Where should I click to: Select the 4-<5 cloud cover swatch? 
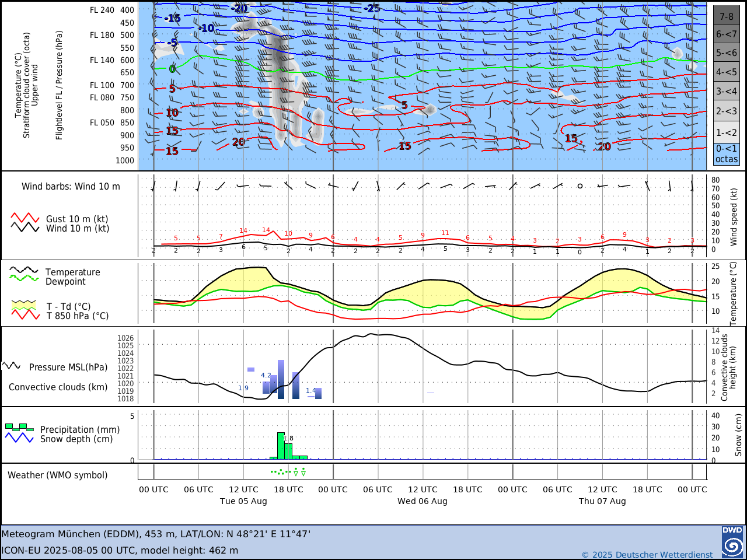(x=727, y=72)
